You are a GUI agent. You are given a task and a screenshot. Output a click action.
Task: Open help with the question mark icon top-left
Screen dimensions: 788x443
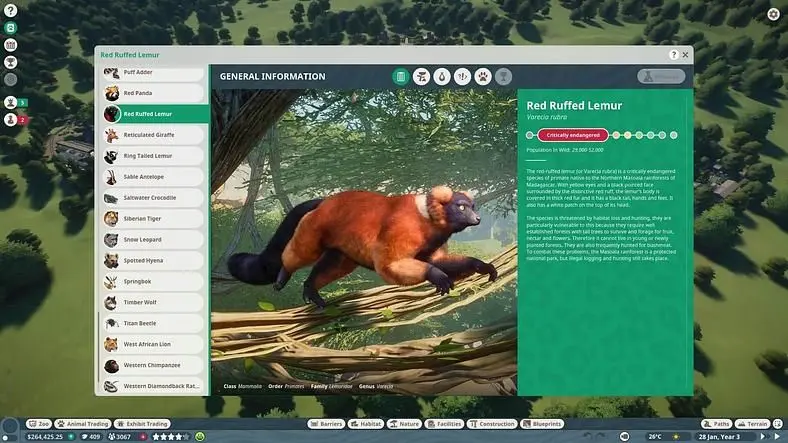[x=11, y=10]
